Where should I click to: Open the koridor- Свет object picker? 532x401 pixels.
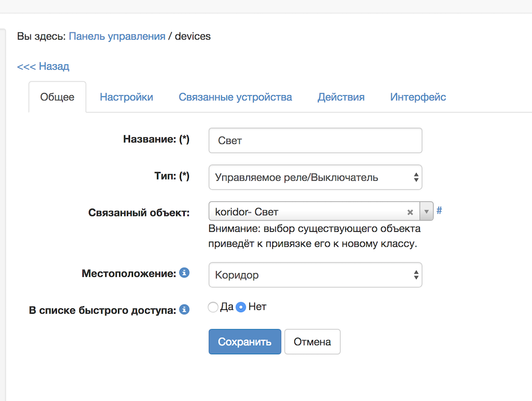click(303, 211)
